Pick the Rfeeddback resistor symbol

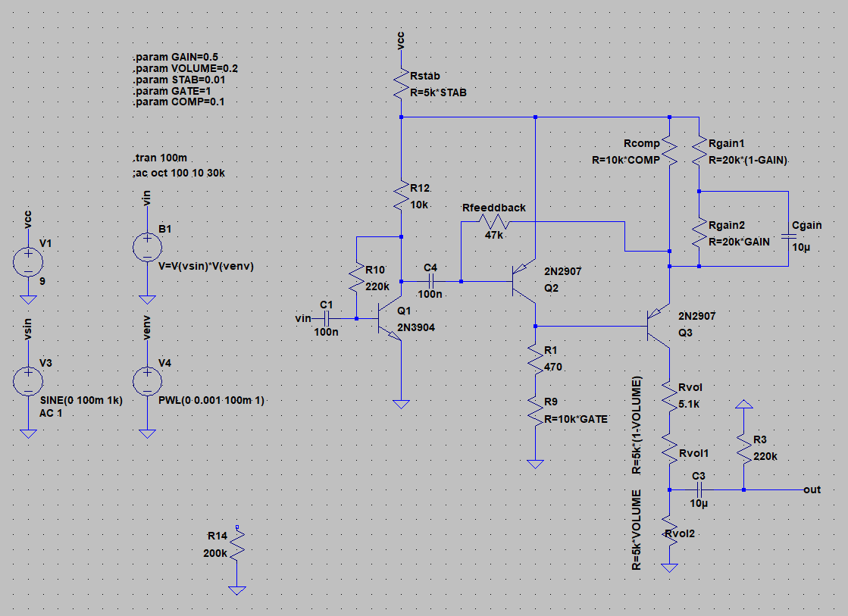[x=494, y=222]
